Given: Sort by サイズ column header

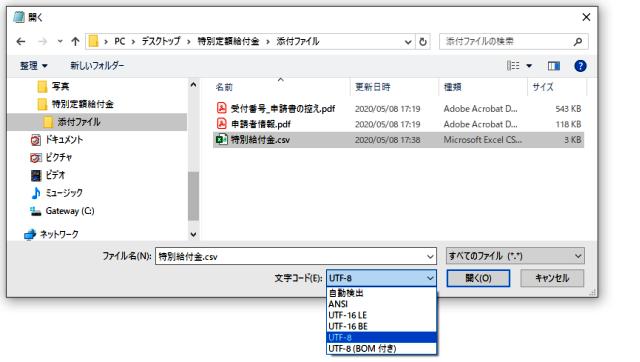Looking at the screenshot, I should 543,87.
